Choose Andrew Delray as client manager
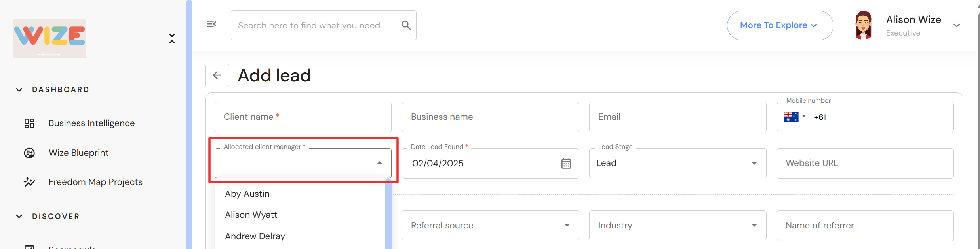 tap(255, 236)
